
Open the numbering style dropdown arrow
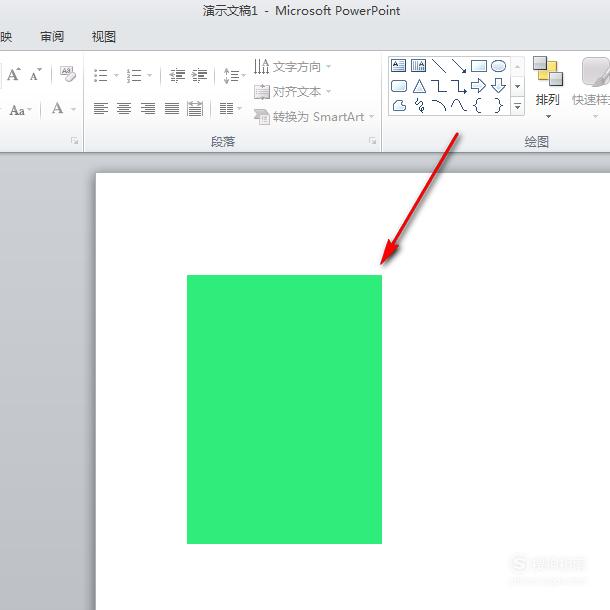tap(149, 75)
